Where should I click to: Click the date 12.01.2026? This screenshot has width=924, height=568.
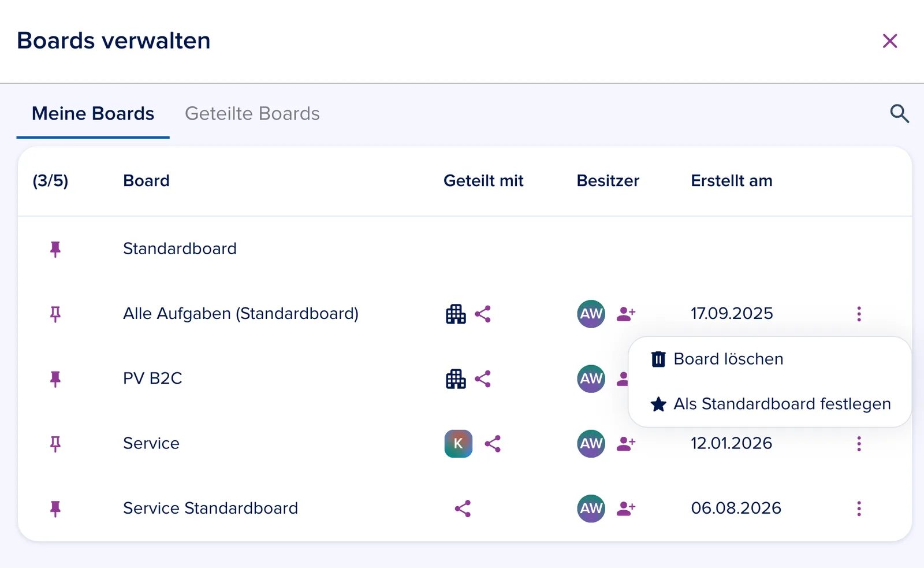point(731,443)
